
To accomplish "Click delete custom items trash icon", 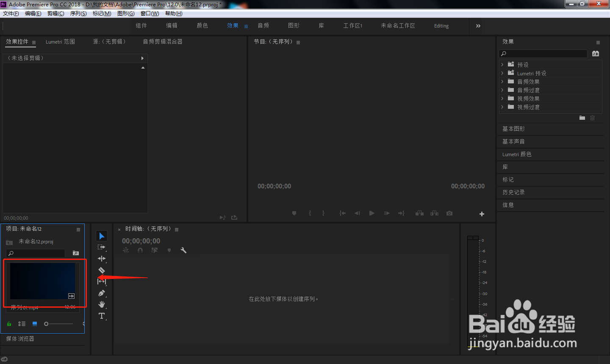I will (593, 118).
